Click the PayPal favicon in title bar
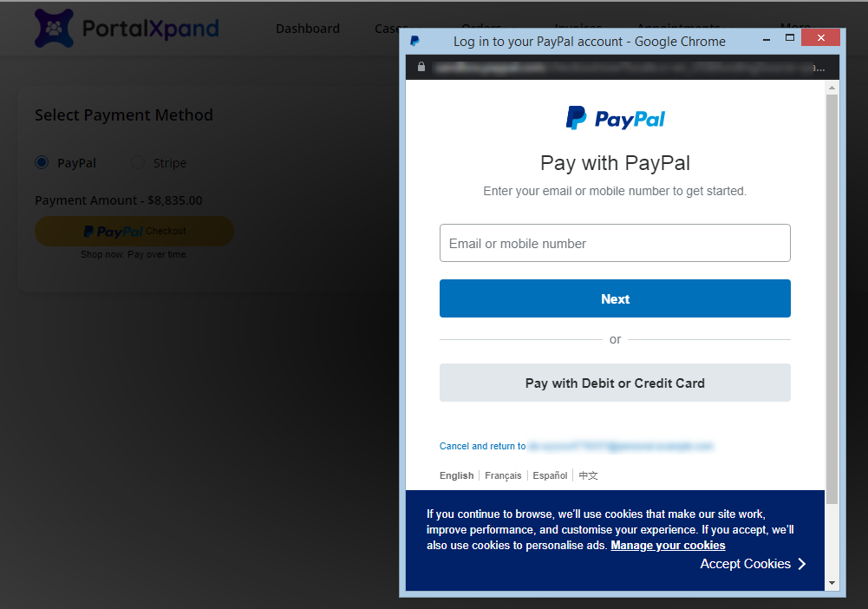Viewport: 868px width, 609px height. click(x=414, y=41)
